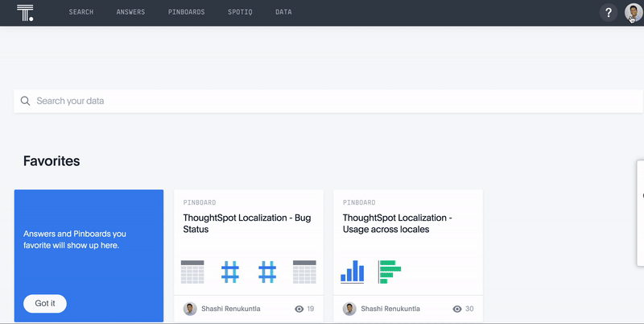Click the magnifier icon in search bar

(26, 101)
